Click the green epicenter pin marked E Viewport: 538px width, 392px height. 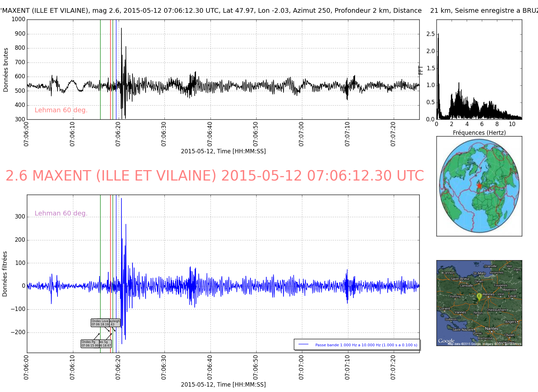[479, 296]
